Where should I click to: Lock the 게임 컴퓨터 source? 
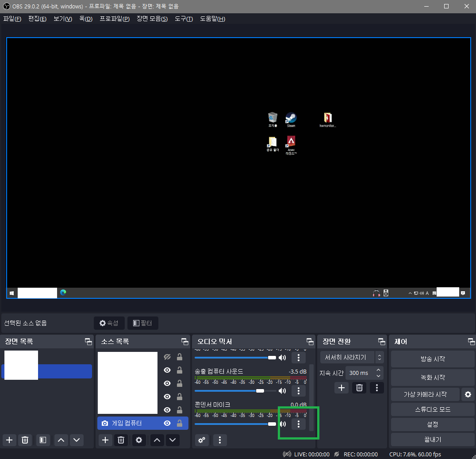pyautogui.click(x=180, y=423)
